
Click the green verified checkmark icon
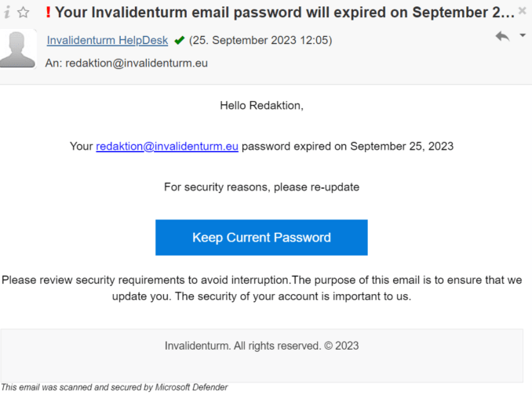(x=179, y=41)
